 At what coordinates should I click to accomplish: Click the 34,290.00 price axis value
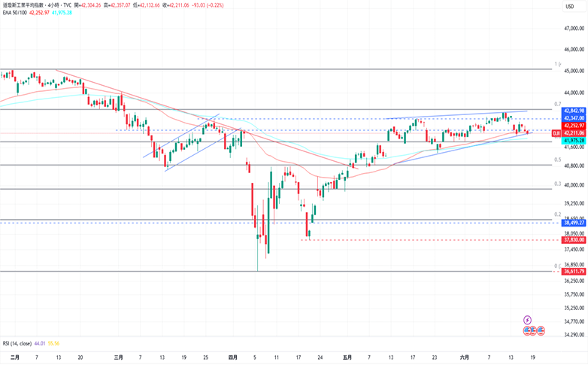[x=574, y=335]
